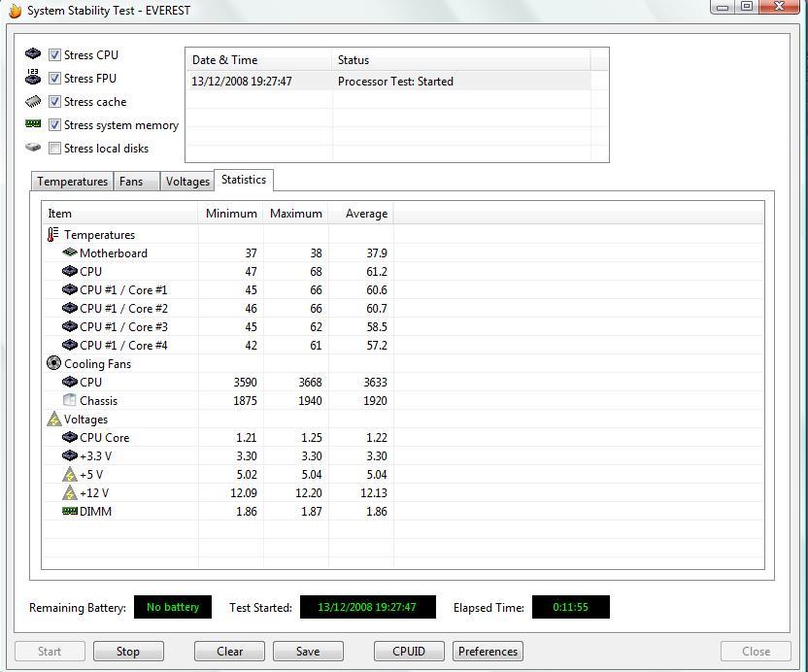Click the FPU 123 chip icon
Image resolution: width=808 pixels, height=672 pixels.
coord(33,77)
